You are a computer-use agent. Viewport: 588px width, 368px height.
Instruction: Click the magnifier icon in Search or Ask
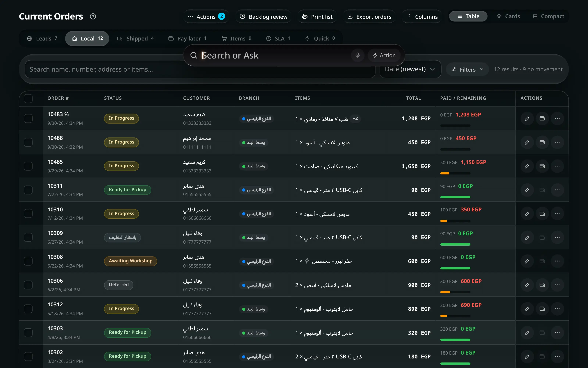click(x=194, y=55)
